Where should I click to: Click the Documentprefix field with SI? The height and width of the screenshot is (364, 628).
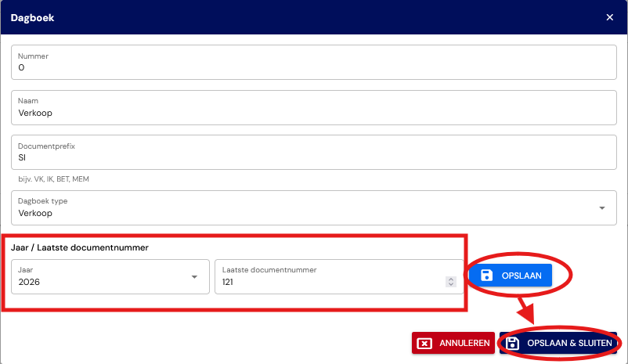click(x=313, y=152)
